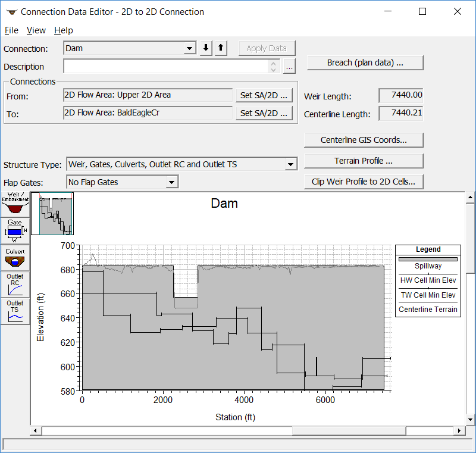Image resolution: width=476 pixels, height=453 pixels.
Task: Open the Outlet TS editor
Action: pyautogui.click(x=15, y=311)
